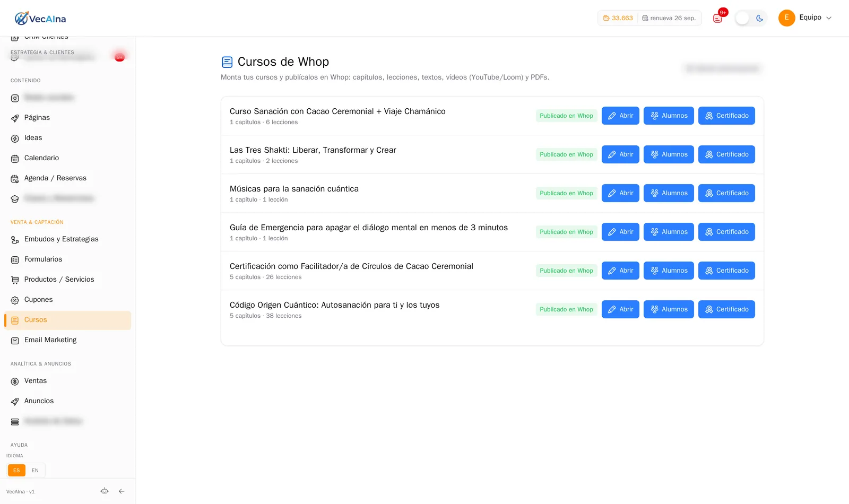Open the notifications bell with 9+ badge

pos(718,18)
